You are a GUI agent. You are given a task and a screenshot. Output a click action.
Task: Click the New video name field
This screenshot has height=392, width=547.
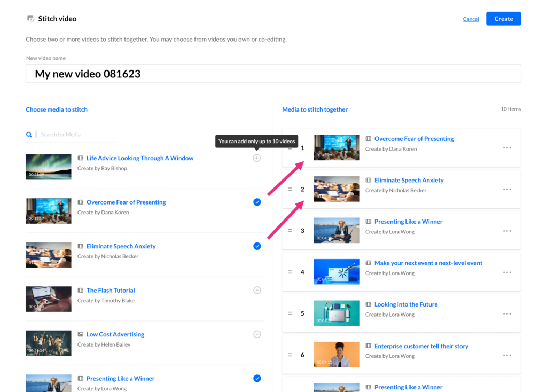tap(273, 74)
